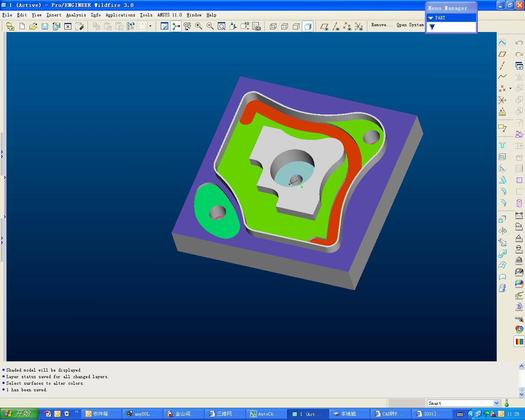Open the Applications menu
Image resolution: width=525 pixels, height=420 pixels.
[x=120, y=15]
